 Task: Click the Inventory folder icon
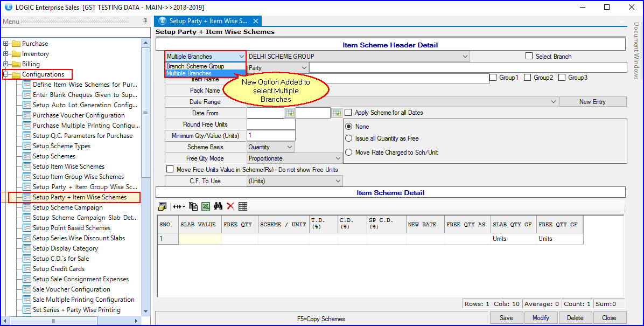[16, 54]
